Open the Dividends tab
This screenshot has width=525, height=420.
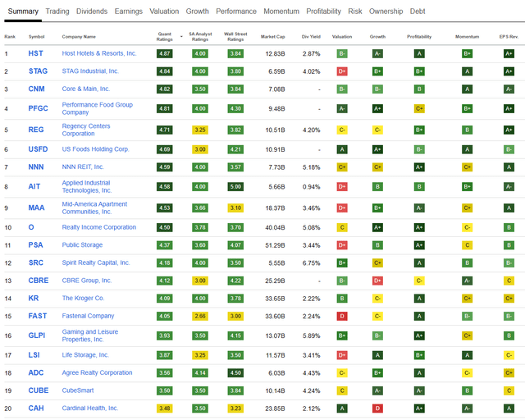(x=92, y=11)
